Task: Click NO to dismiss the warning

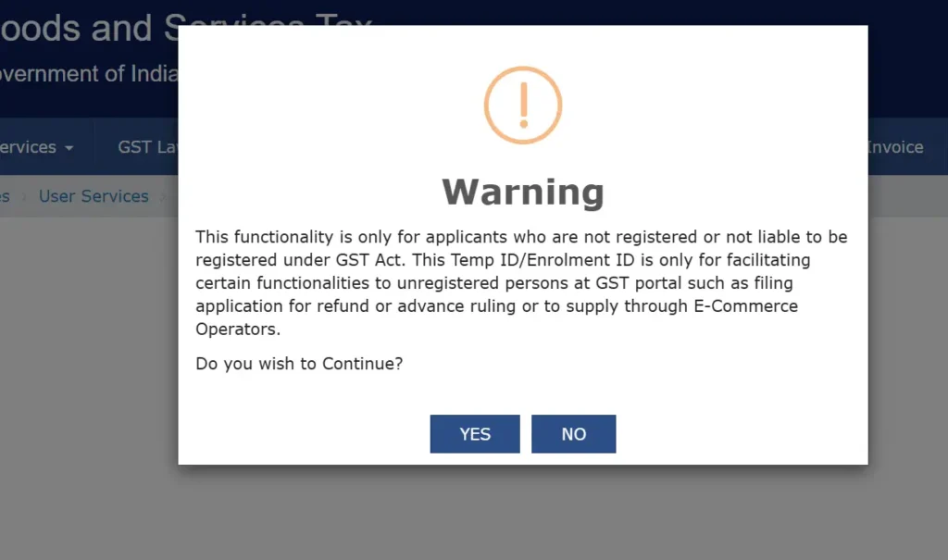Action: (x=573, y=433)
